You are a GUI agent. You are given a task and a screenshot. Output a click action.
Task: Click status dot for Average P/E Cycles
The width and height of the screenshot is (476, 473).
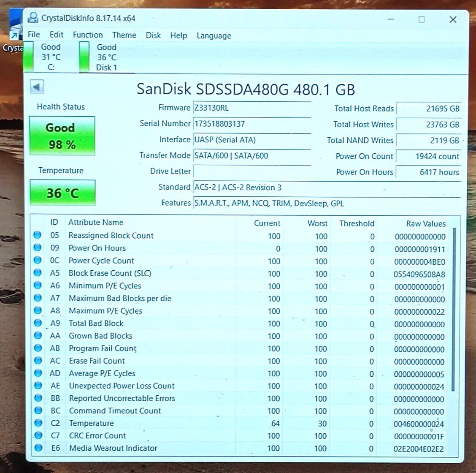[38, 372]
